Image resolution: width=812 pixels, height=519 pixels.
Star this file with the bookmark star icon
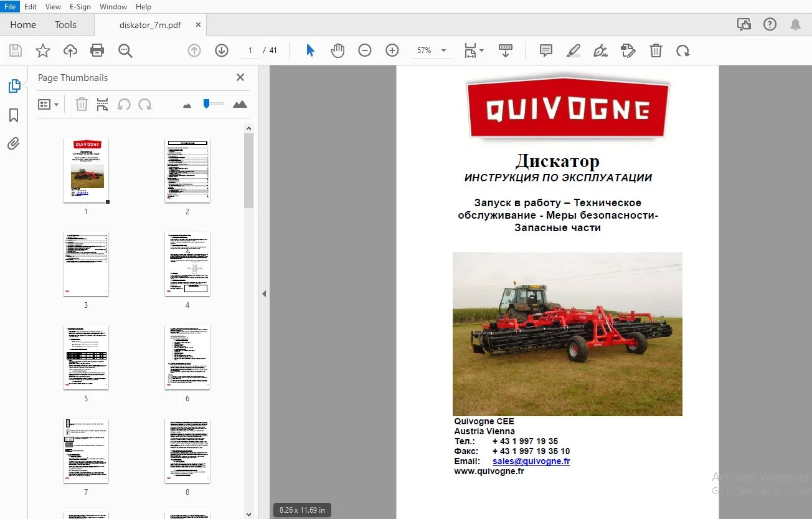pyautogui.click(x=43, y=50)
